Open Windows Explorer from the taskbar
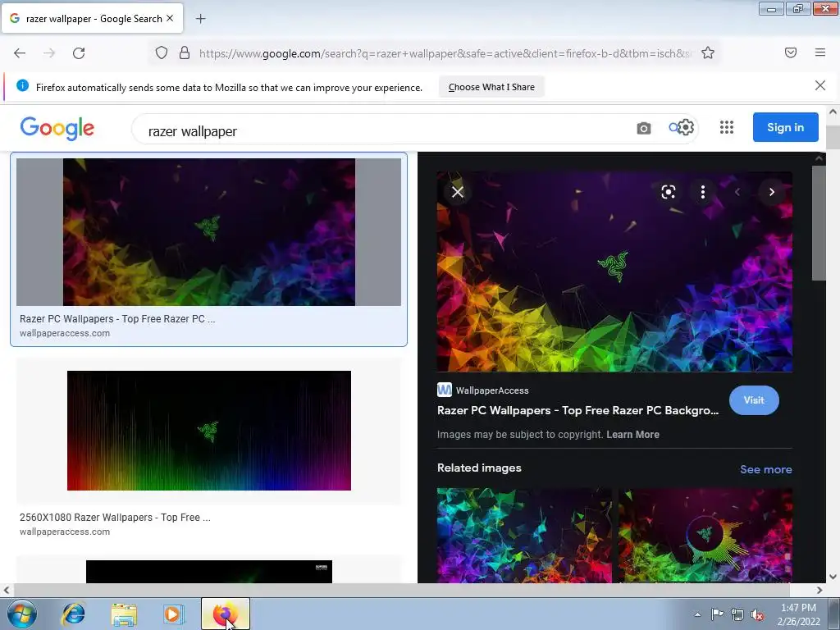 tap(124, 614)
